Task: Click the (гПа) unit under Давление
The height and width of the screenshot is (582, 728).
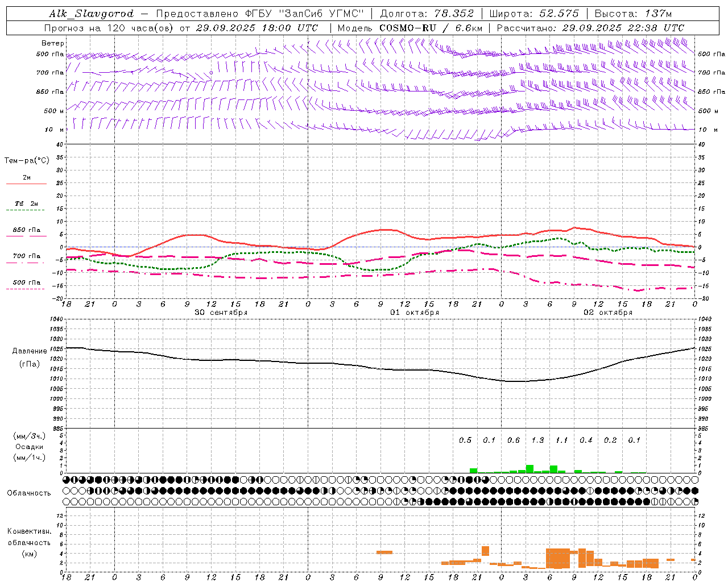Action: [x=30, y=364]
